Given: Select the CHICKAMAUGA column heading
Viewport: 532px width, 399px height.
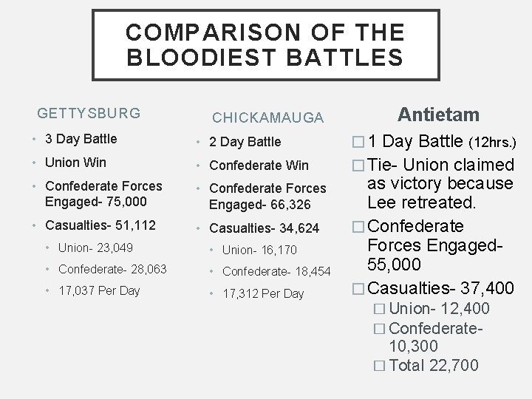Looking at the screenshot, I should click(267, 117).
